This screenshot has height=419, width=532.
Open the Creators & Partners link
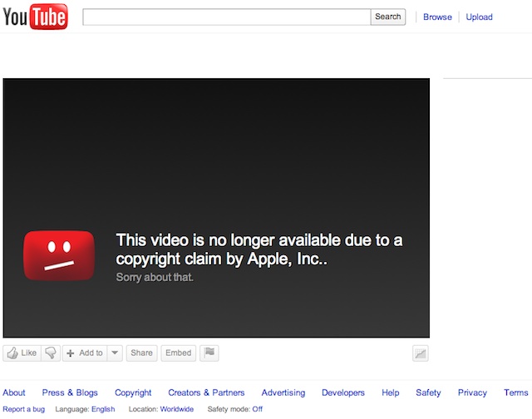coord(206,392)
